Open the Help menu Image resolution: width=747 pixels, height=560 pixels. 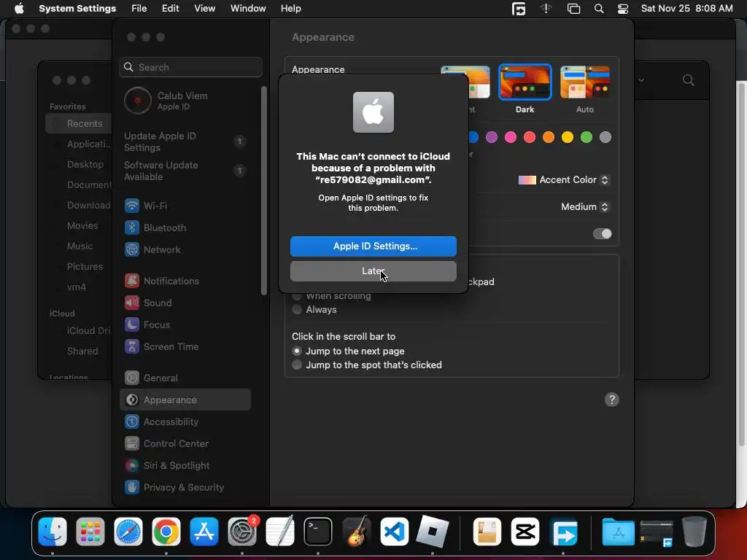pos(290,9)
